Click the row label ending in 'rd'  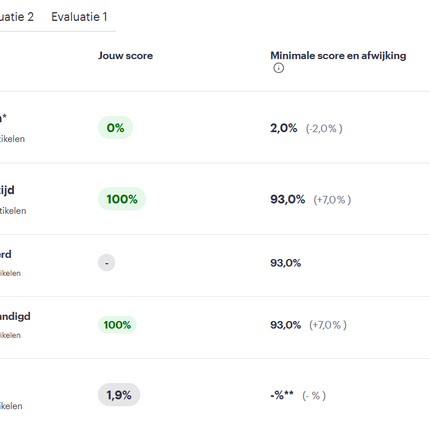pyautogui.click(x=6, y=254)
